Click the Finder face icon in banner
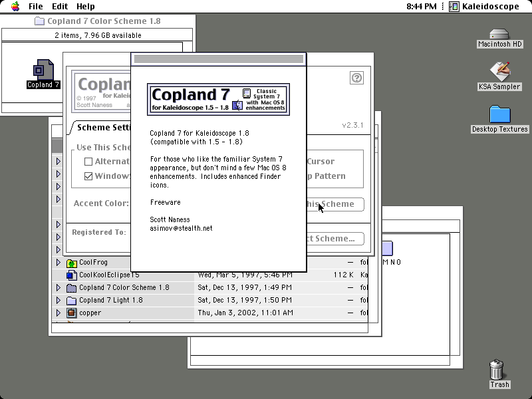Screen dimensions: 532x399 [237, 106]
